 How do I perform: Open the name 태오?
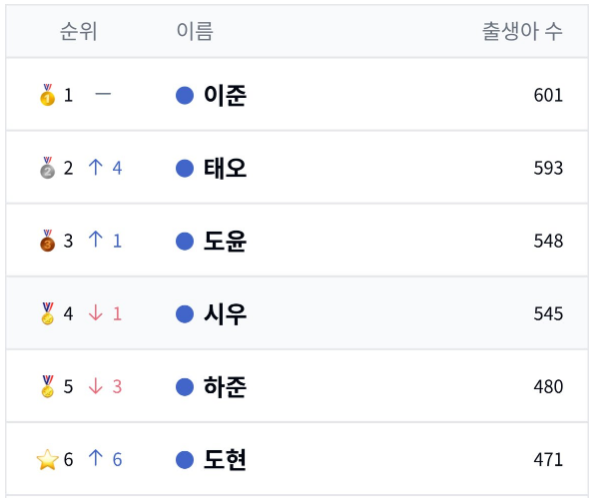coord(224,168)
